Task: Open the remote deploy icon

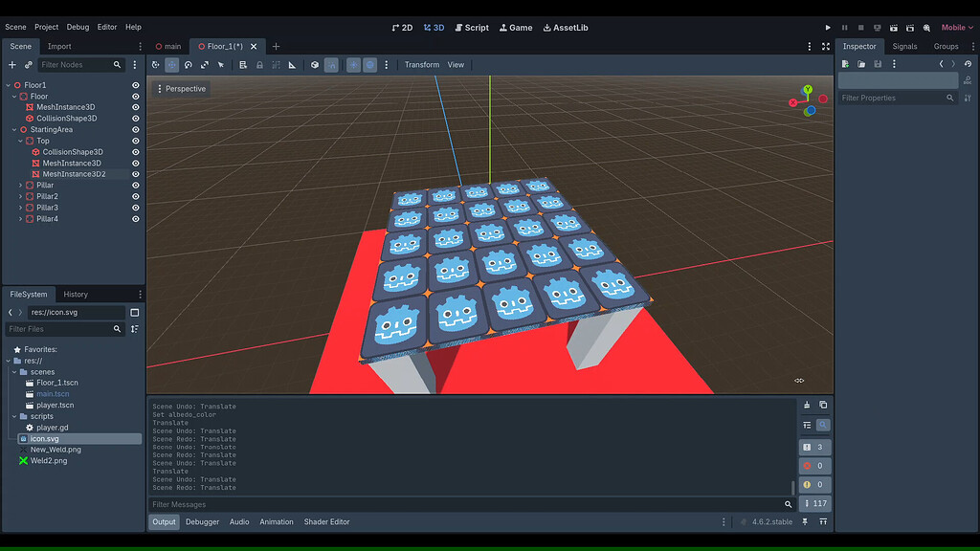Action: [x=877, y=28]
